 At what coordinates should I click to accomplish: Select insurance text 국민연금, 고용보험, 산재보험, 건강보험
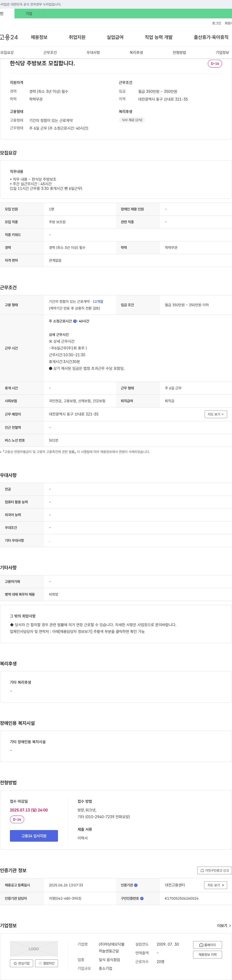pos(77,401)
